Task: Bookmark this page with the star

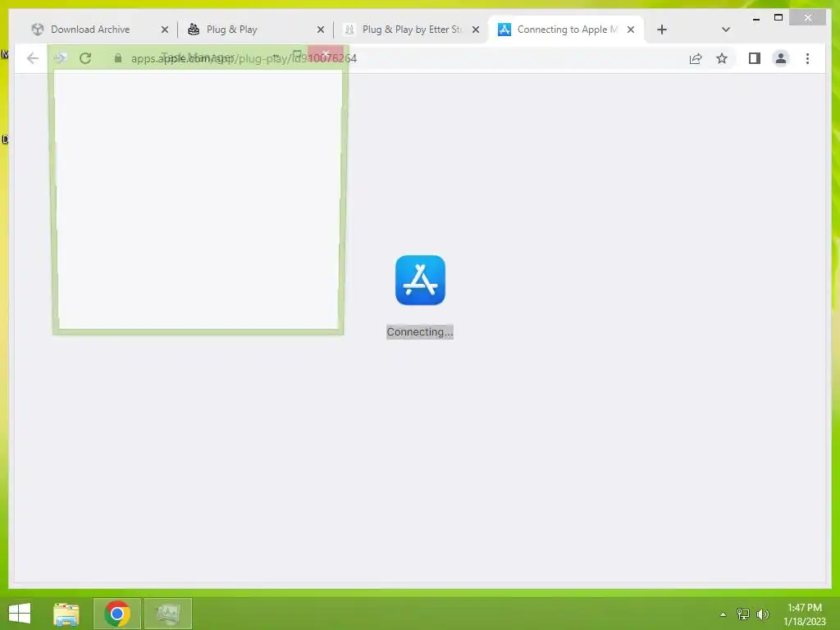Action: click(722, 58)
